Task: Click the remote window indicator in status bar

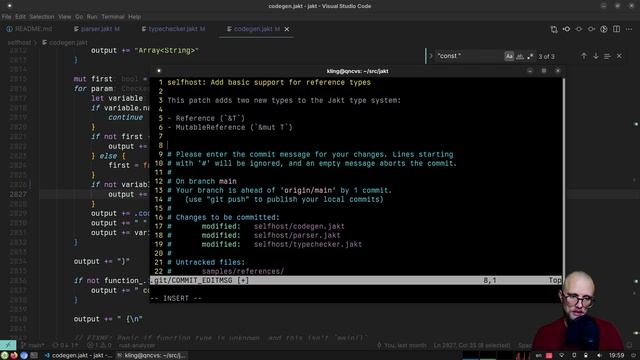Action: 8,345
